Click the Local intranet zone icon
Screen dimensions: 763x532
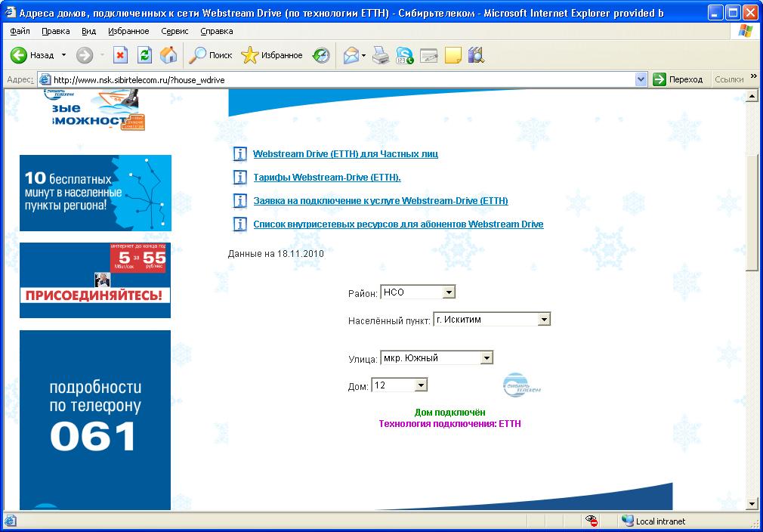coord(628,521)
